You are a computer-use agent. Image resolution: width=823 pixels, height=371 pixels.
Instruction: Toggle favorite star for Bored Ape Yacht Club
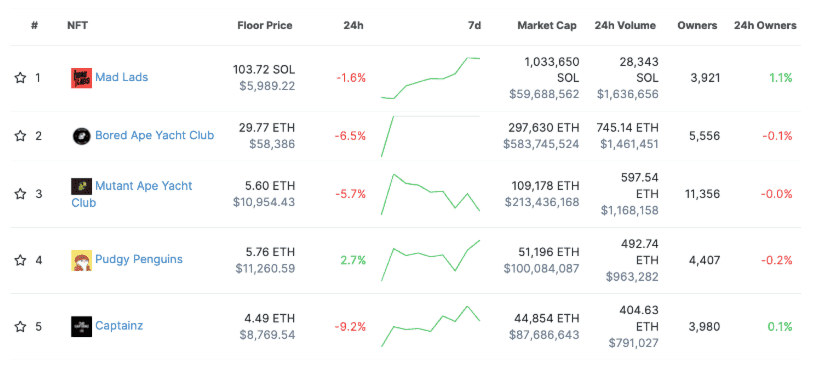[20, 136]
